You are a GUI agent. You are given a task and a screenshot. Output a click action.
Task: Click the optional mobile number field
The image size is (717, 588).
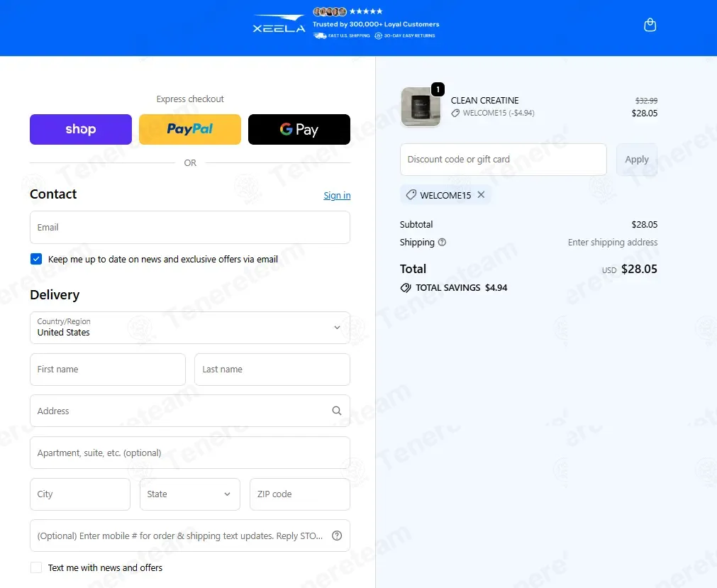(x=190, y=536)
